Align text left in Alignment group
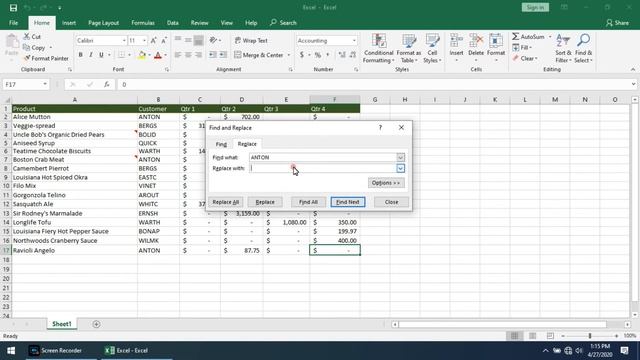 [x=178, y=55]
